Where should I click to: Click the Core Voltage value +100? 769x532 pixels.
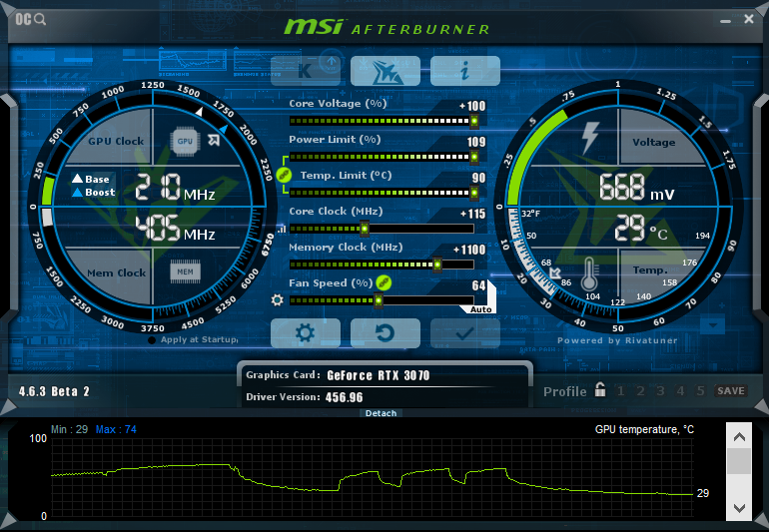coord(472,106)
